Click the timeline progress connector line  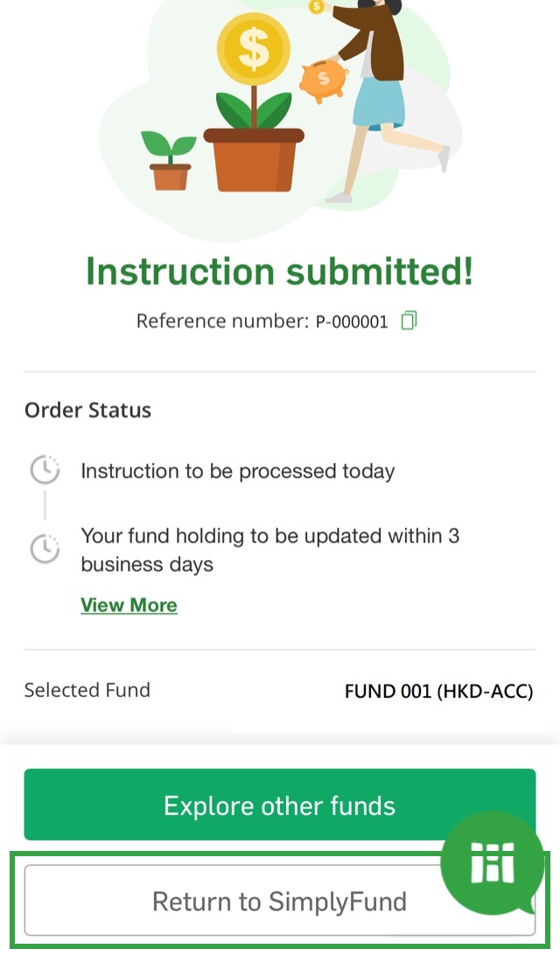[x=44, y=508]
